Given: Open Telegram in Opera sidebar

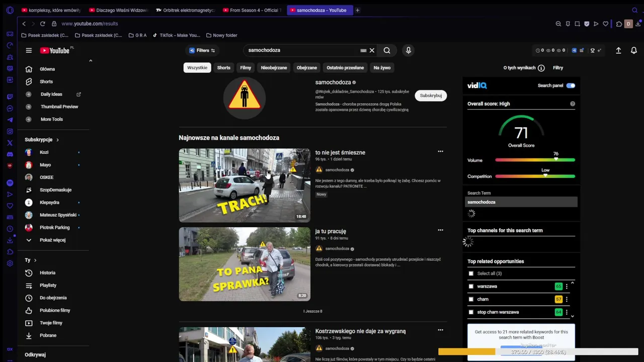Looking at the screenshot, I should click(x=10, y=120).
